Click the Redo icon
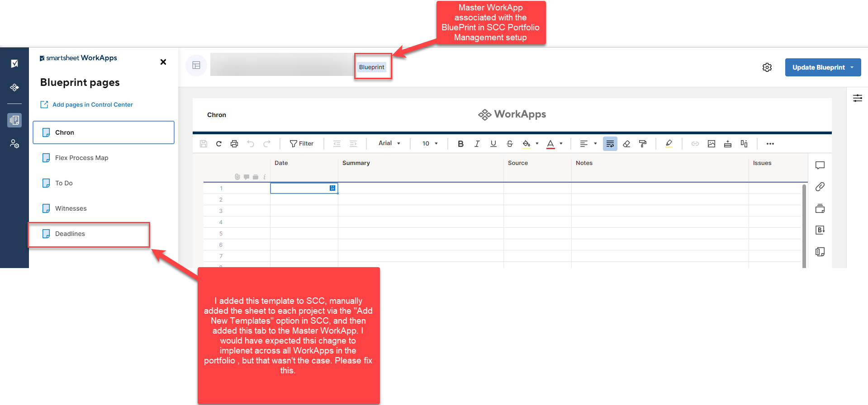The height and width of the screenshot is (405, 868). coord(267,144)
